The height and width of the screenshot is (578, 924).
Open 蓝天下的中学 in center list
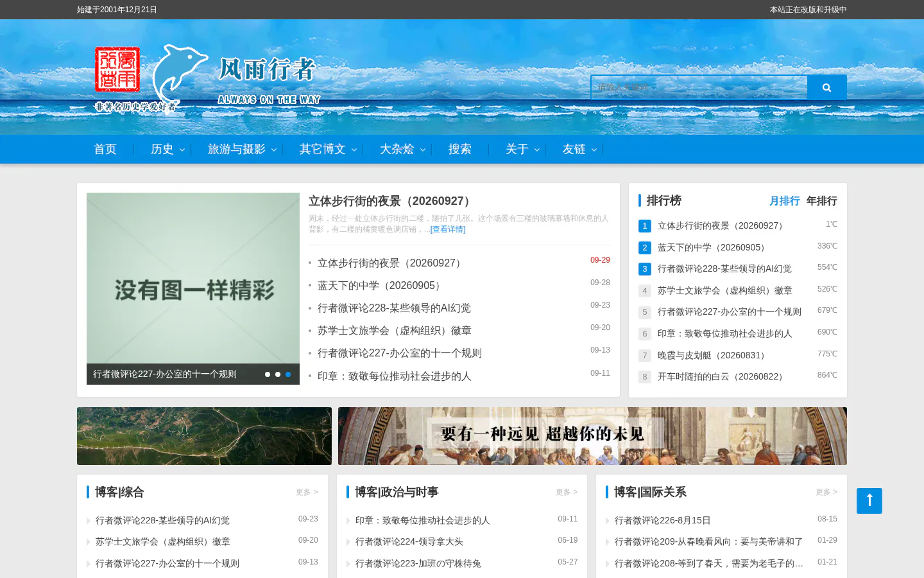pyautogui.click(x=380, y=286)
